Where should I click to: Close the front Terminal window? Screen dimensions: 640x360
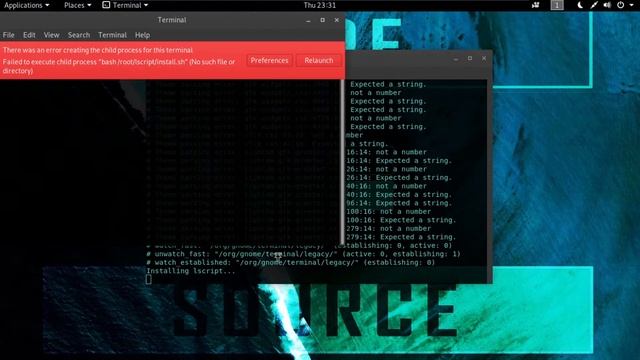point(337,20)
